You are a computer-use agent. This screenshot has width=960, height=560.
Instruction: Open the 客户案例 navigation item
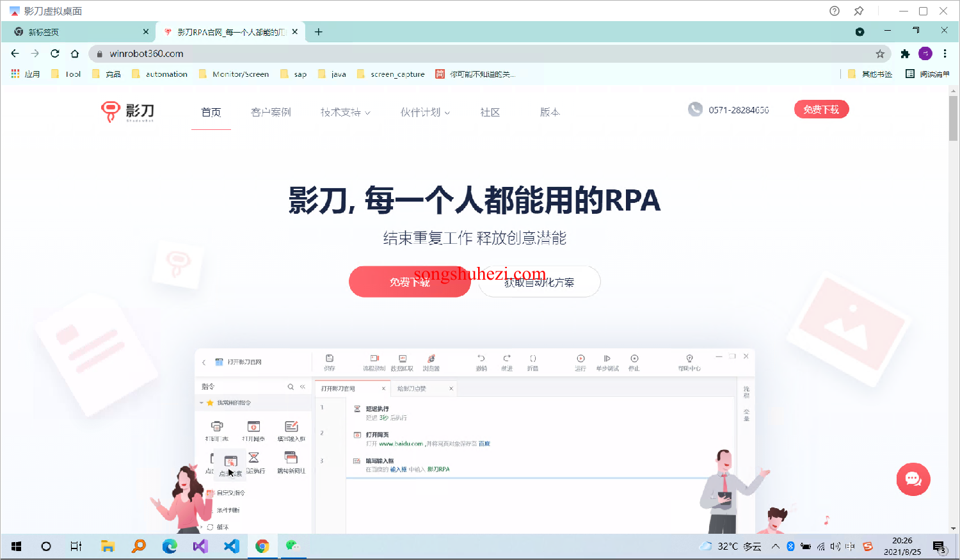coord(271,113)
